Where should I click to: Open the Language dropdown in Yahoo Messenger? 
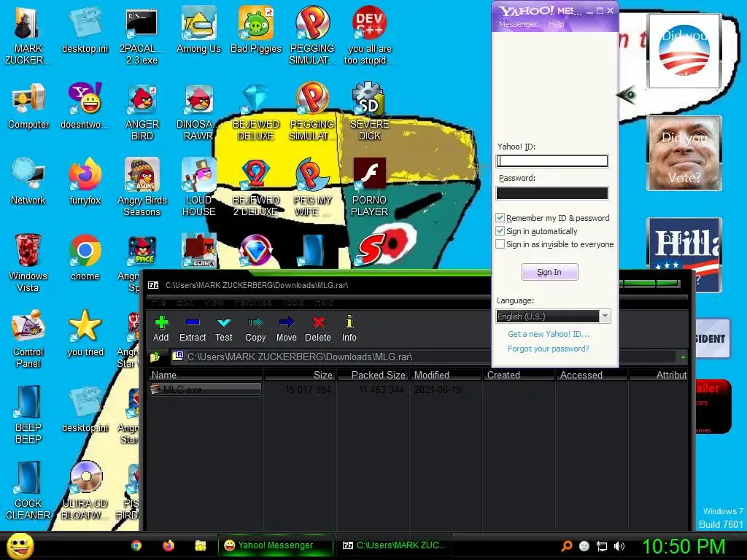point(605,316)
